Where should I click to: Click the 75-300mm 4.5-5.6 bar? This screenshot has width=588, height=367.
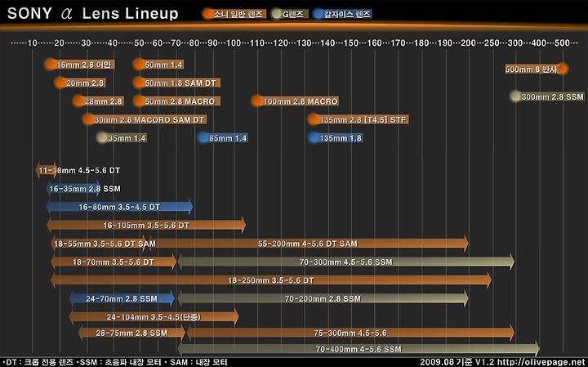[350, 333]
